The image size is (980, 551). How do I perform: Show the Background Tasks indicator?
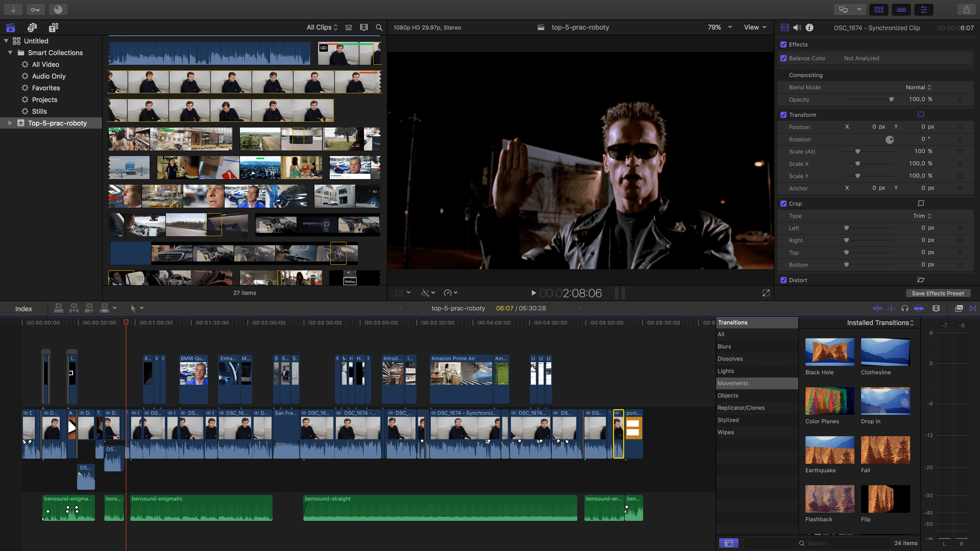click(58, 9)
